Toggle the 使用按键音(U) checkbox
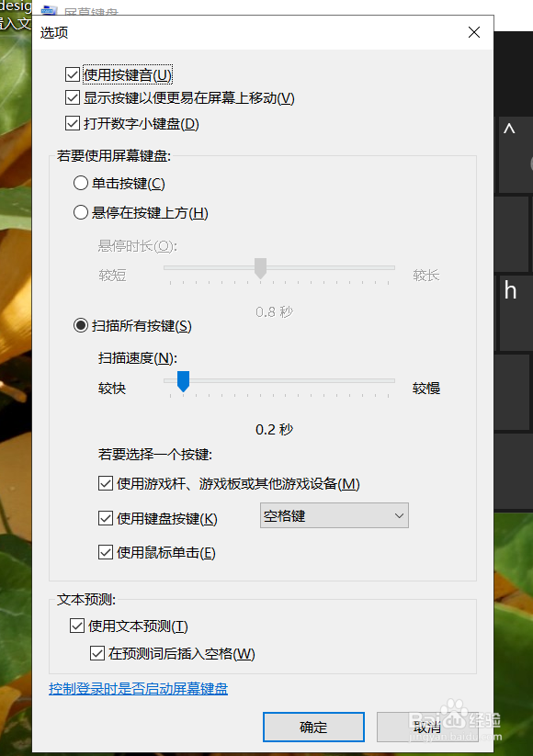Image resolution: width=533 pixels, height=756 pixels. click(73, 74)
